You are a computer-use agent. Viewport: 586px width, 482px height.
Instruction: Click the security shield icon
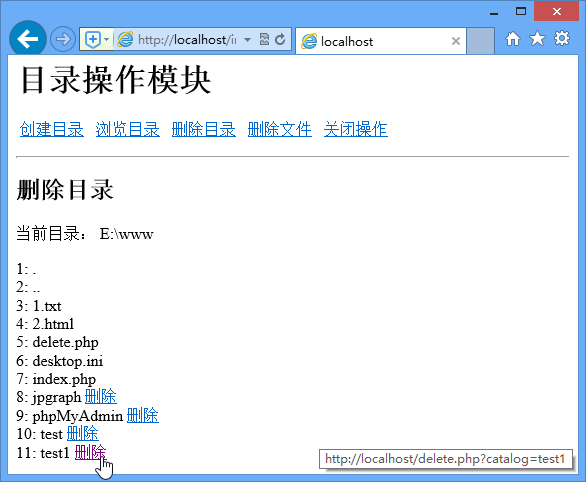point(93,39)
